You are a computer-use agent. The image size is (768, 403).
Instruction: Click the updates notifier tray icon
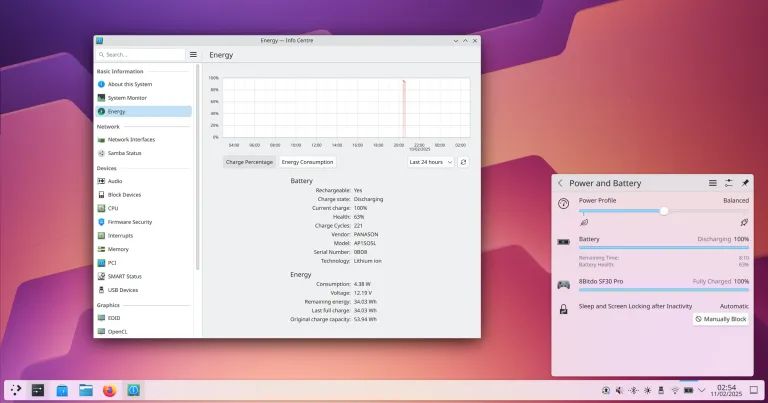pyautogui.click(x=606, y=390)
